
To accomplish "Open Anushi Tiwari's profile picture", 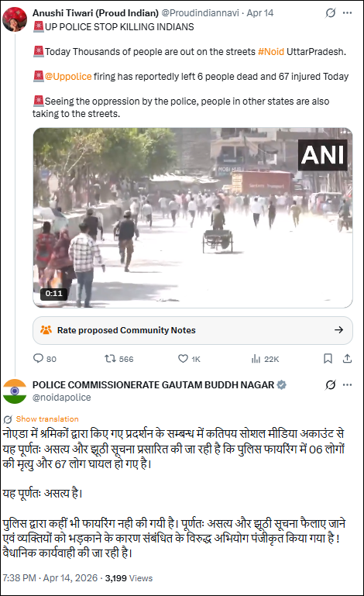I will tap(15, 19).
